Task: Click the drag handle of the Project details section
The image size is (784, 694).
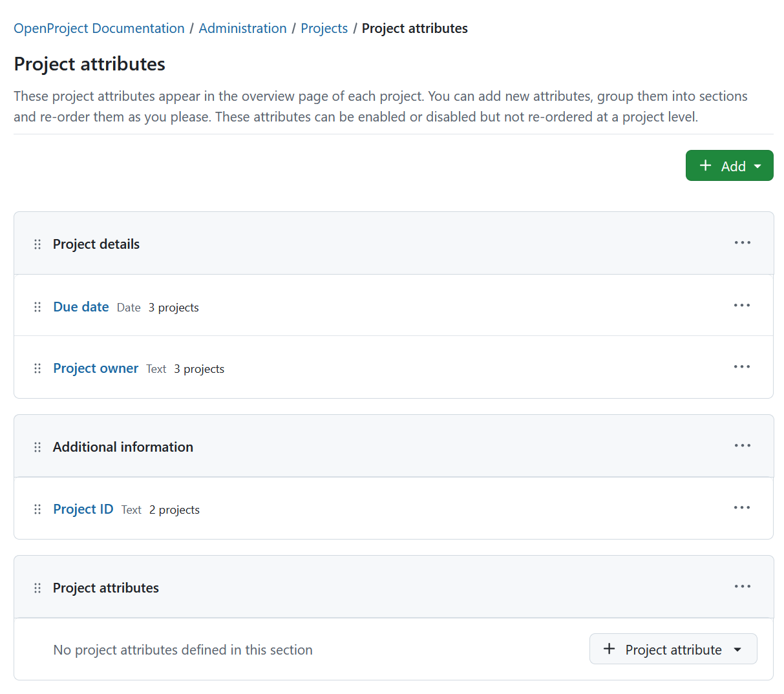Action: (37, 244)
